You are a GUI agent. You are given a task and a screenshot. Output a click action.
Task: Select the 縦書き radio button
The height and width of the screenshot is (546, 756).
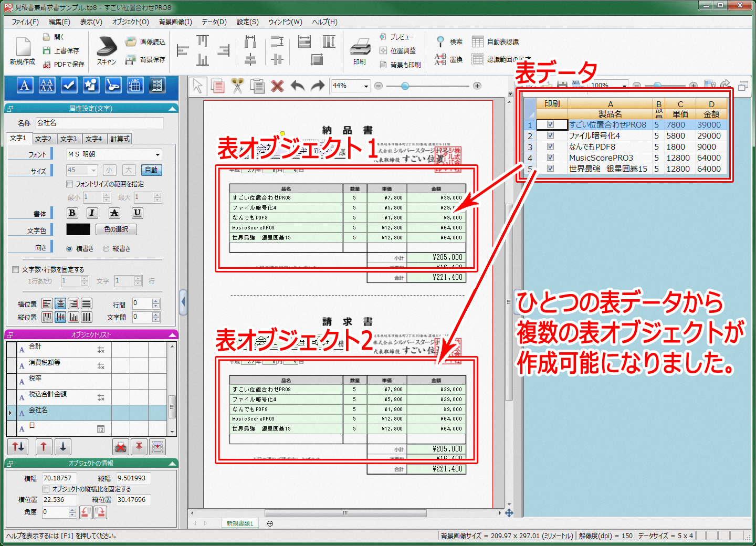coord(106,249)
